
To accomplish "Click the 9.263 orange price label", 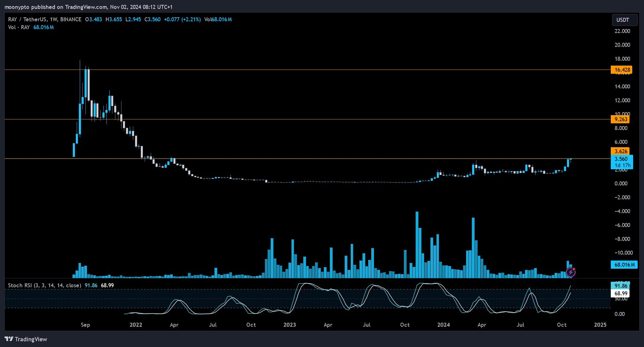I will tap(620, 119).
